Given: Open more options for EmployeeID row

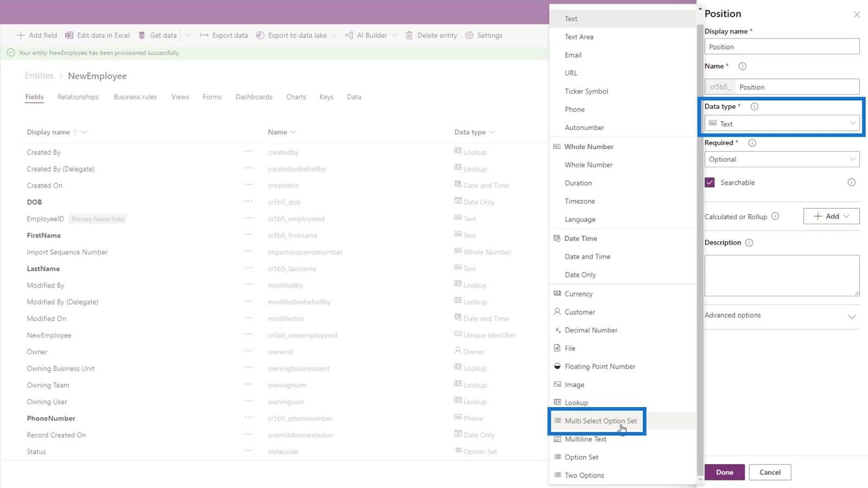Looking at the screenshot, I should point(248,218).
